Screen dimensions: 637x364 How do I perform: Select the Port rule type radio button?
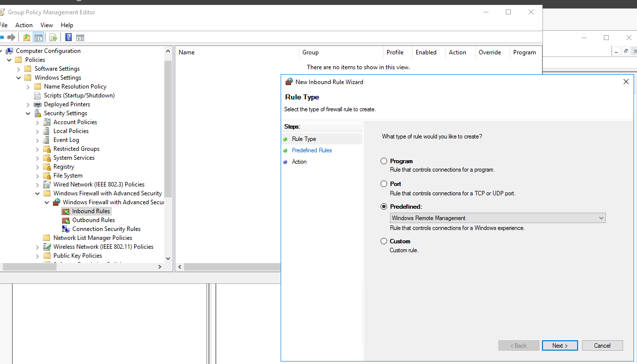[384, 184]
